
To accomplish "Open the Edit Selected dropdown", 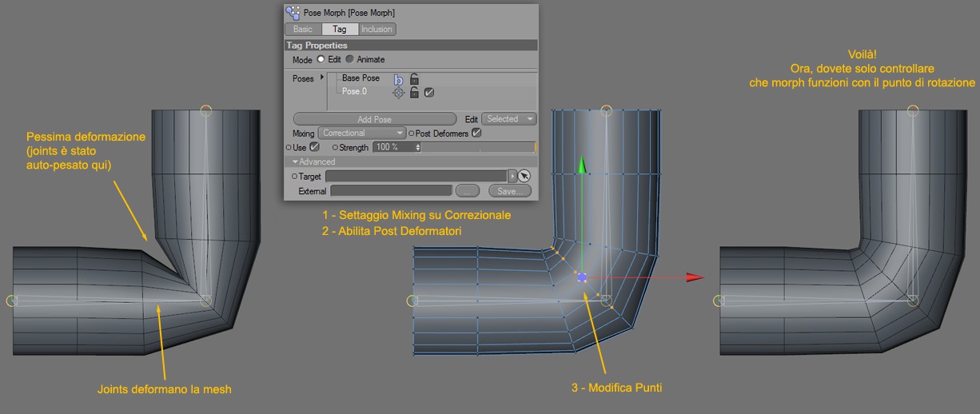I will (508, 119).
